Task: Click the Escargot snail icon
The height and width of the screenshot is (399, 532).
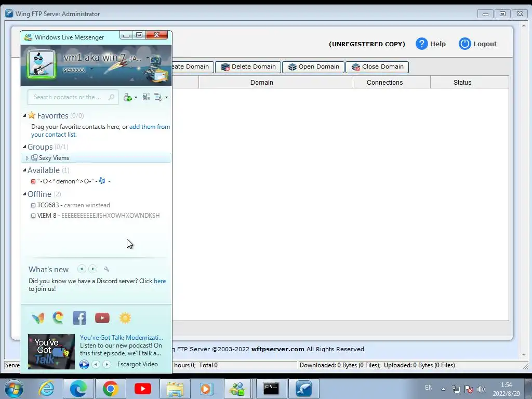Action: coord(58,317)
